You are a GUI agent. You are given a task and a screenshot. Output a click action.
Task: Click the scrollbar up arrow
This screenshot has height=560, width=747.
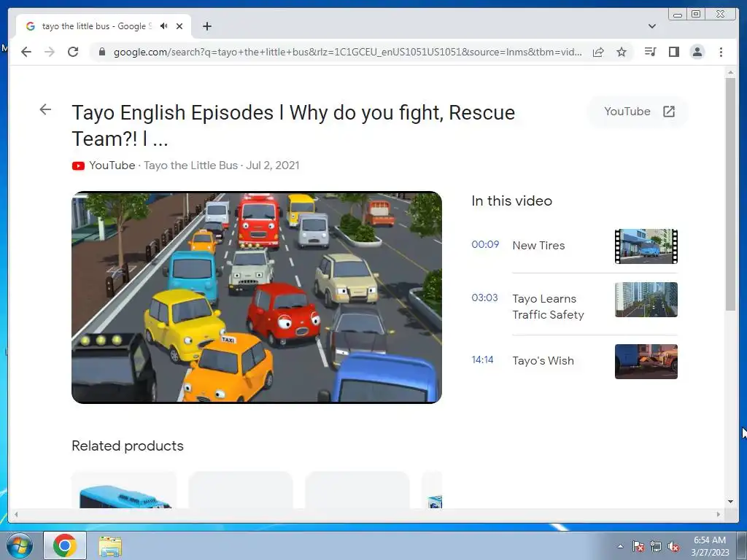pyautogui.click(x=730, y=72)
